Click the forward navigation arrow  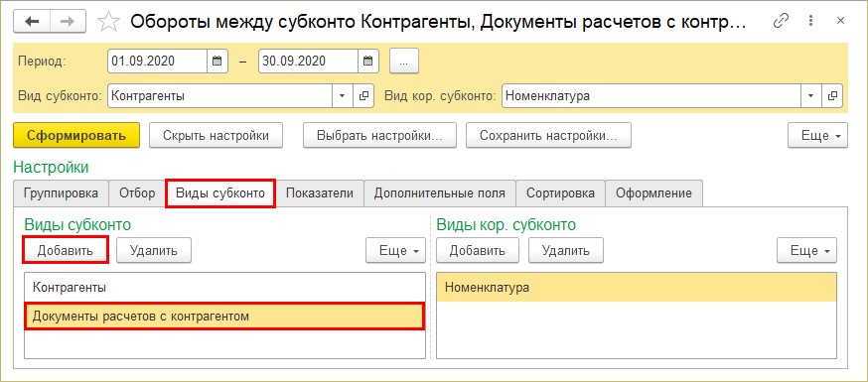(x=68, y=22)
